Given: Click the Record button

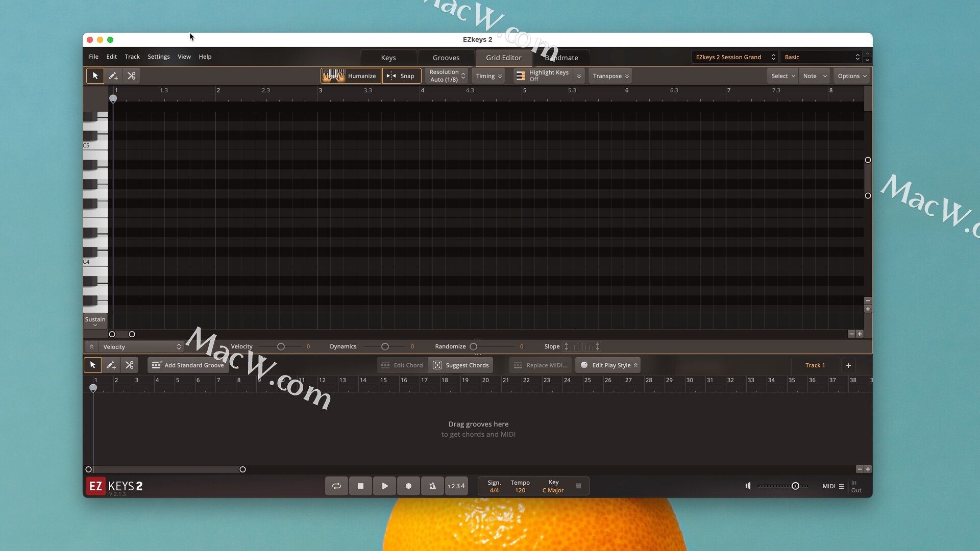Looking at the screenshot, I should point(408,486).
